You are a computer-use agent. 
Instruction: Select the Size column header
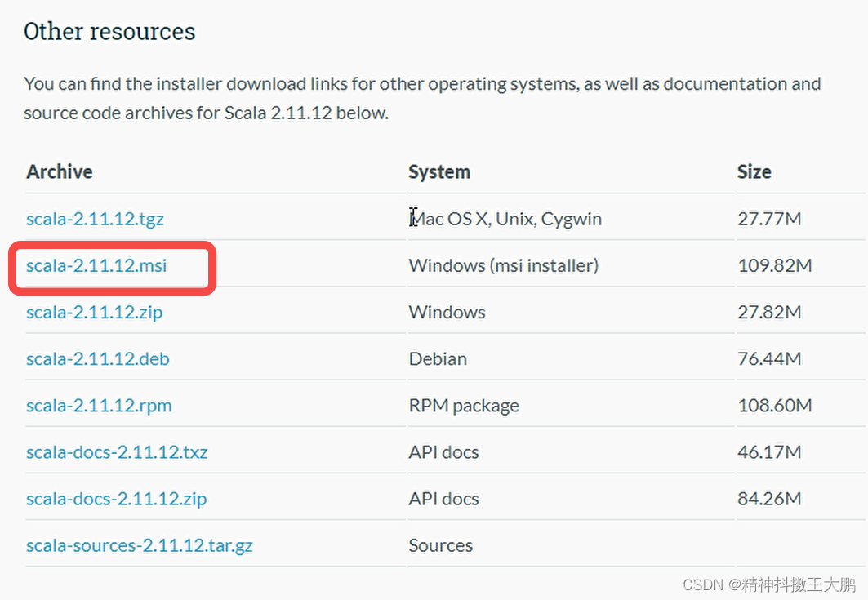point(754,171)
